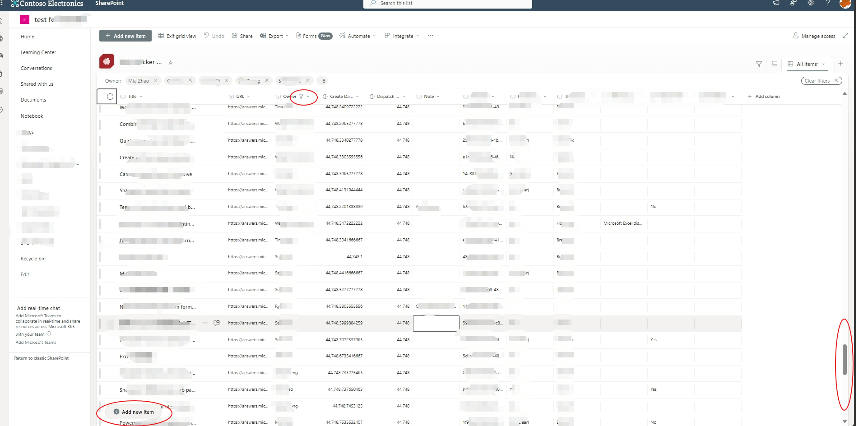Click the top Add new item button
This screenshot has height=426, width=868.
(125, 36)
